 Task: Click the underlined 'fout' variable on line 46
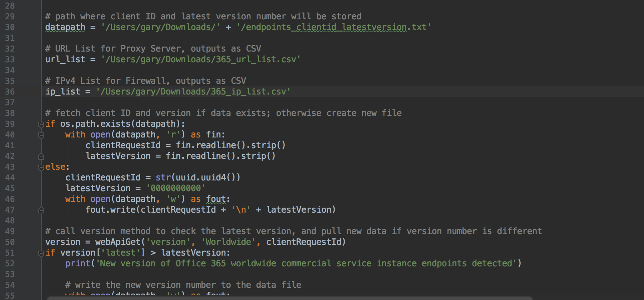coord(216,199)
